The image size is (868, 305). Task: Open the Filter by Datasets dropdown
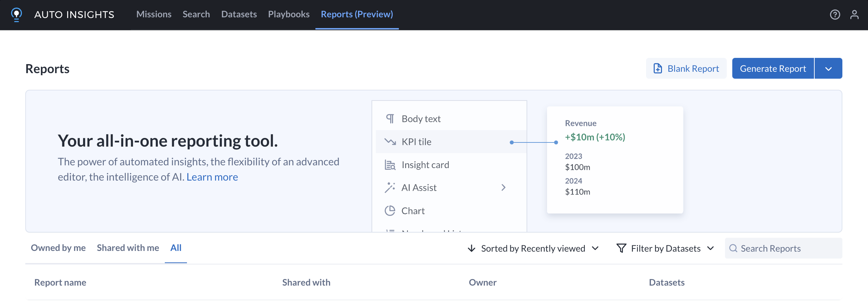click(x=665, y=249)
